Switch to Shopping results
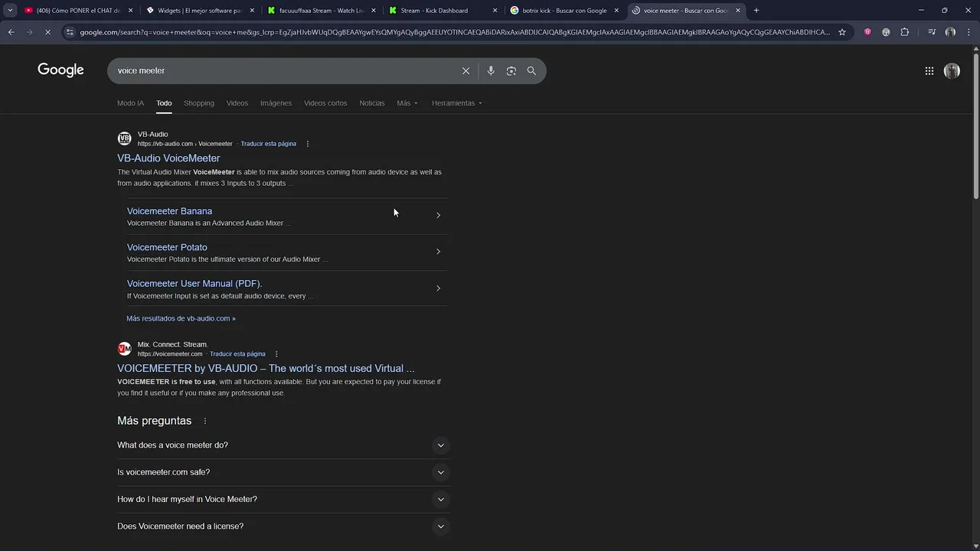 (199, 103)
